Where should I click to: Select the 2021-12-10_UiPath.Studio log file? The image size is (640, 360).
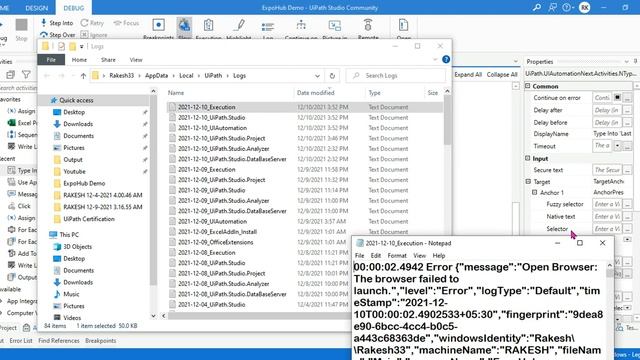211,118
